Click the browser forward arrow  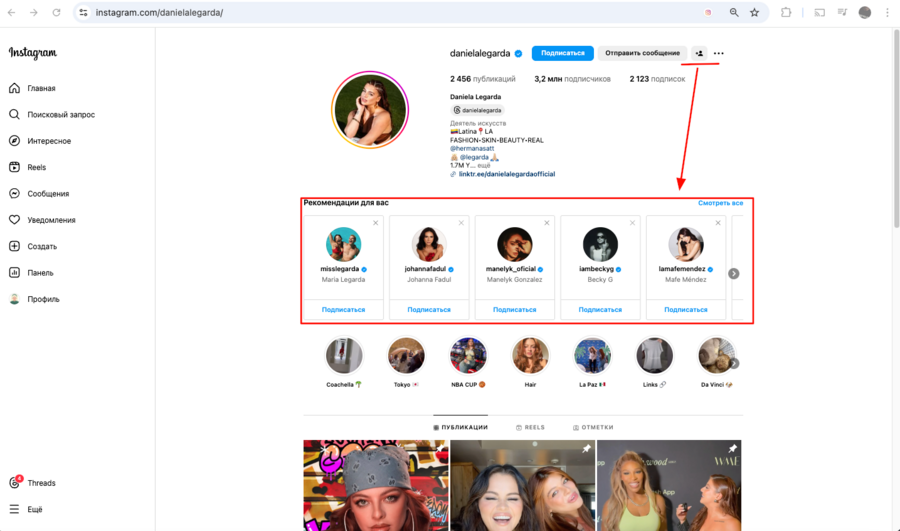(x=34, y=12)
